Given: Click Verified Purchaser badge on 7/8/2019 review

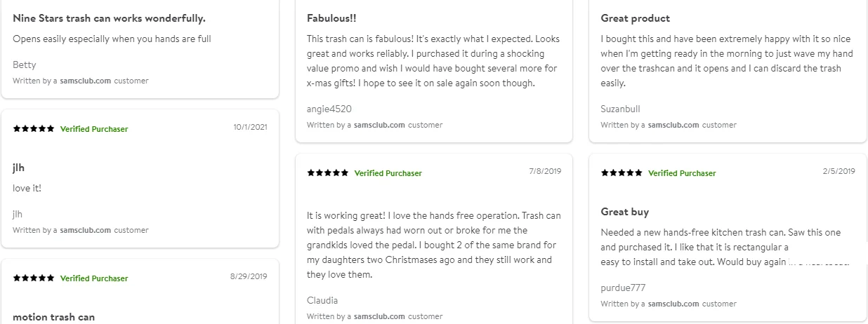Looking at the screenshot, I should (388, 173).
